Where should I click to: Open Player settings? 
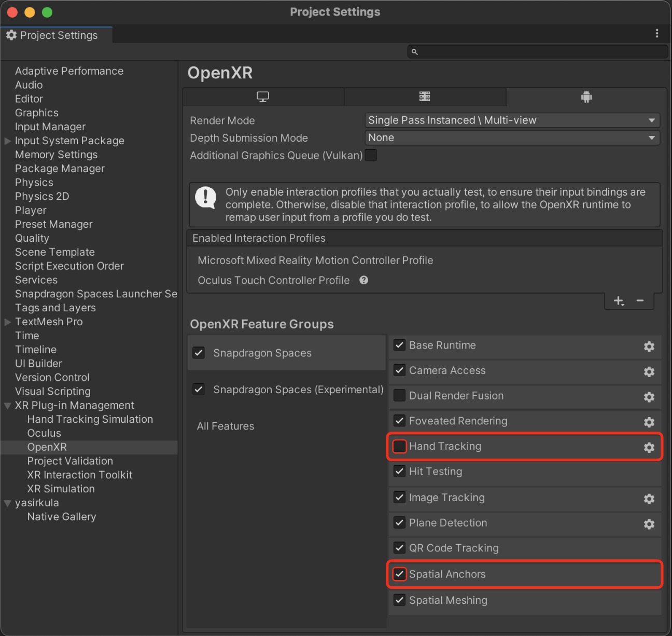click(x=31, y=210)
